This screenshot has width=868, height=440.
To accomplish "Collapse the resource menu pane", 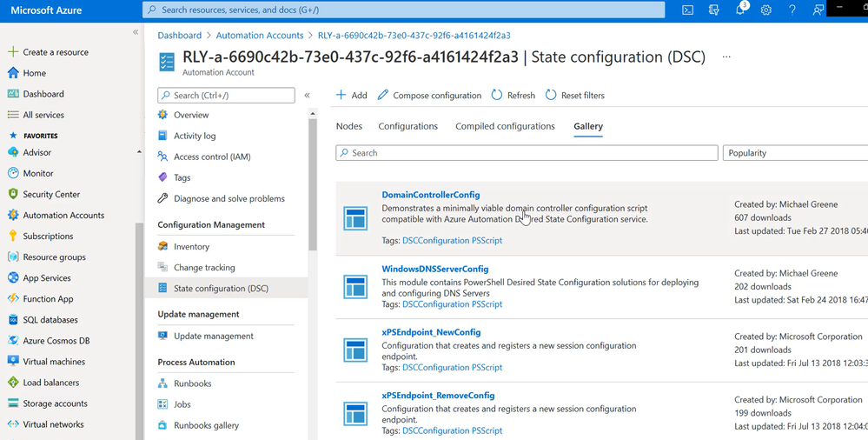I will [x=308, y=96].
